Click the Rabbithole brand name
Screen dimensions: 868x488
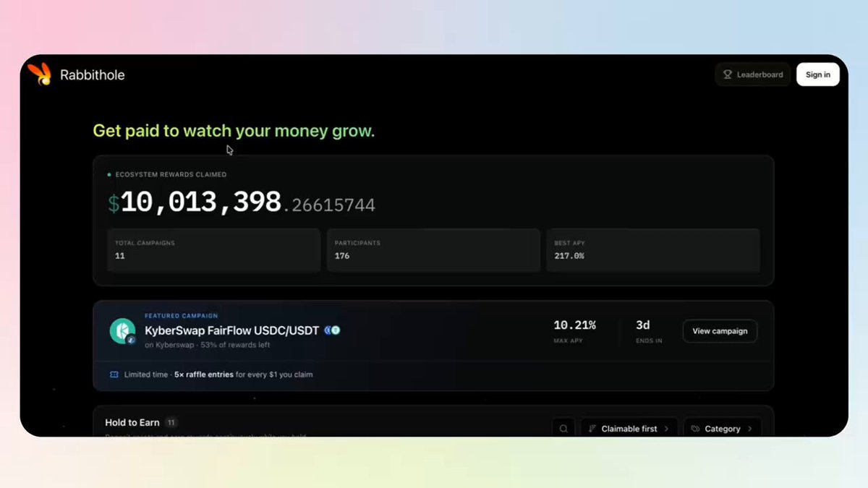click(x=93, y=75)
